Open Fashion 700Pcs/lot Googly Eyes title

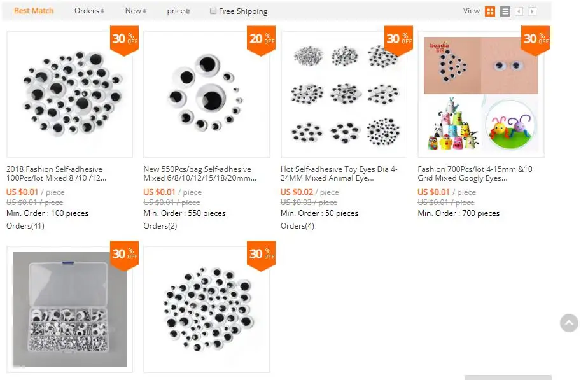pyautogui.click(x=475, y=173)
